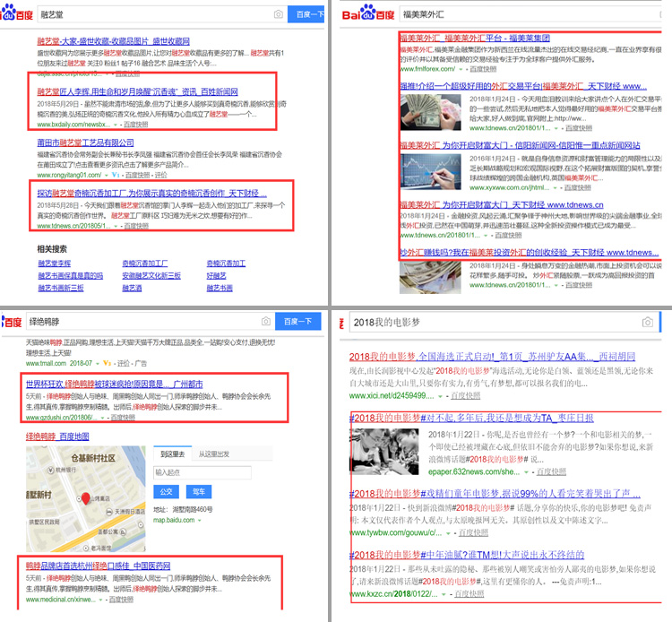This screenshot has height=622, width=672.
Task: Open result 炒外汇赚钱吗?我在福美莱投资外汇的创收经验
Action: [530, 253]
